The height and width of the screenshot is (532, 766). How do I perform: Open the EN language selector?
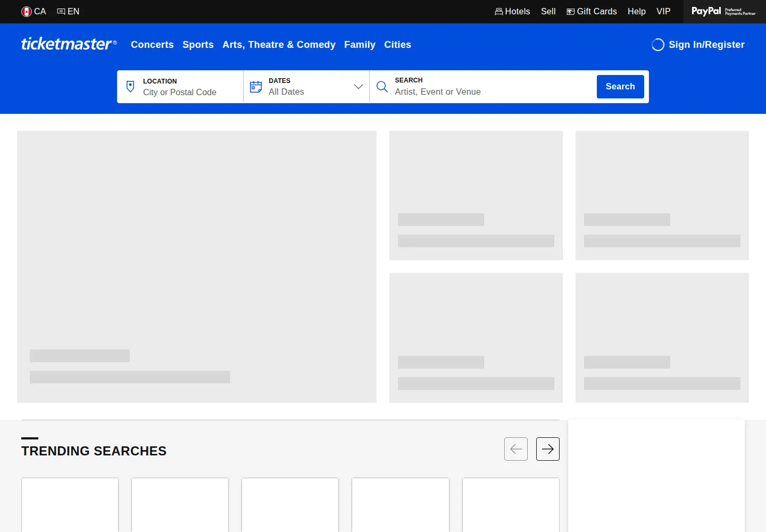click(68, 12)
